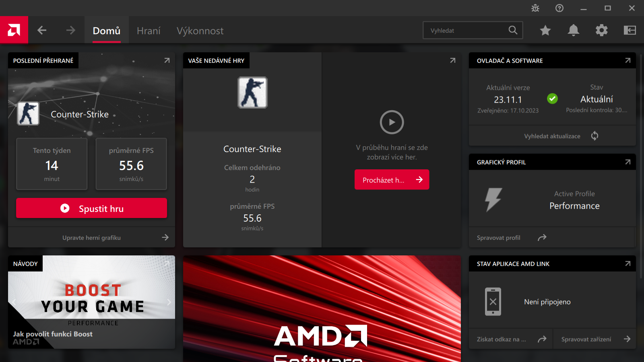
Task: Expand the Návody panel
Action: pyautogui.click(x=167, y=263)
